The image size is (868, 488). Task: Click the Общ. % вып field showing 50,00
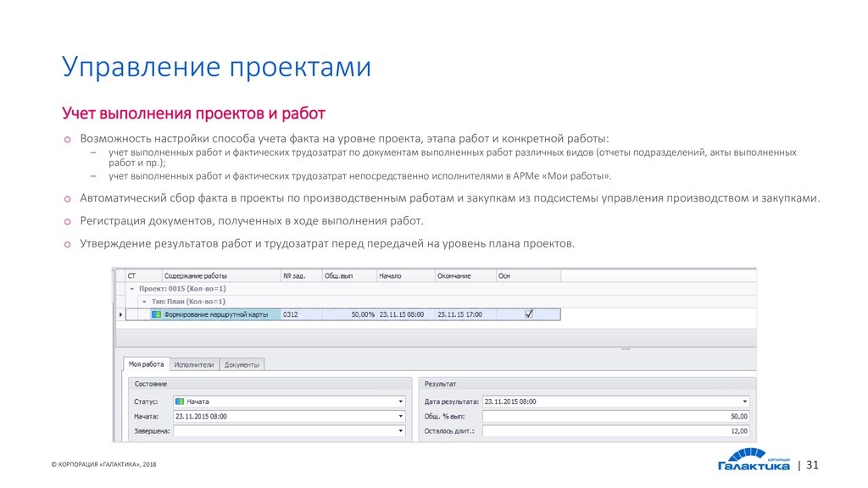pos(616,416)
